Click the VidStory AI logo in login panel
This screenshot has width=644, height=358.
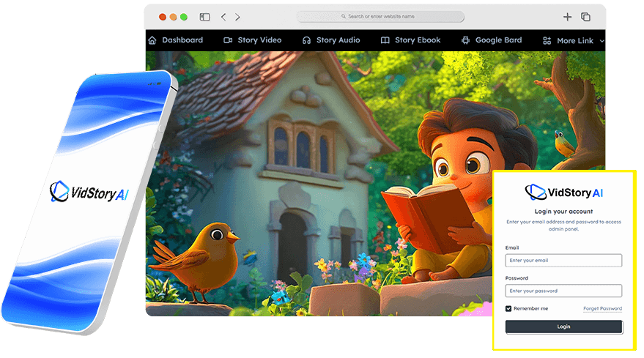click(x=563, y=192)
